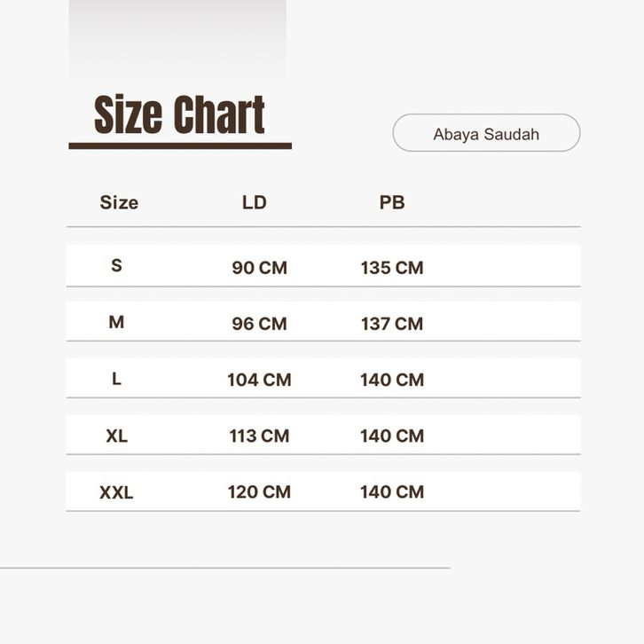Image resolution: width=644 pixels, height=644 pixels.
Task: Click the XL row 140 CM PB value
Action: point(392,436)
